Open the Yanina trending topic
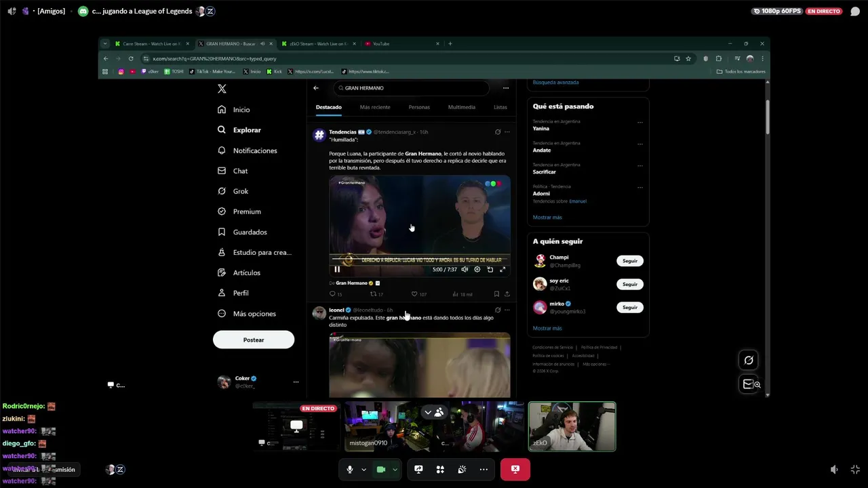Image resolution: width=868 pixels, height=488 pixels. [541, 129]
